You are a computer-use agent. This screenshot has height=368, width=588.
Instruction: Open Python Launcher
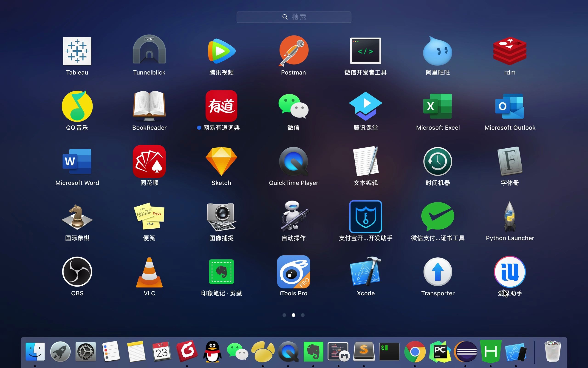click(510, 217)
